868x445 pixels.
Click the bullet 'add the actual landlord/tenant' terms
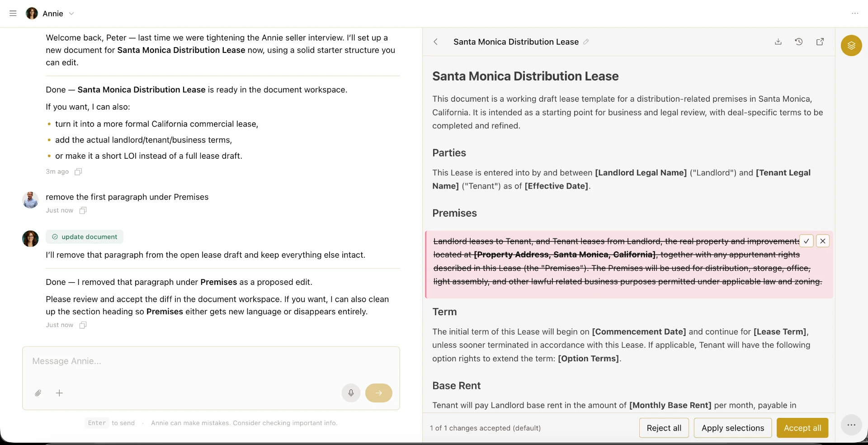pos(143,140)
